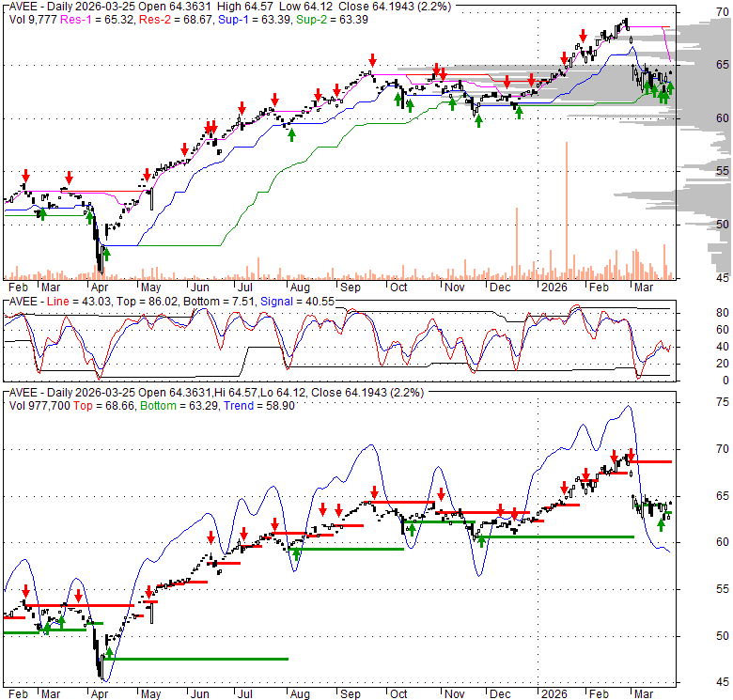Click the April low candlestick in top chart
Screen dimensions: 733x700
click(101, 257)
